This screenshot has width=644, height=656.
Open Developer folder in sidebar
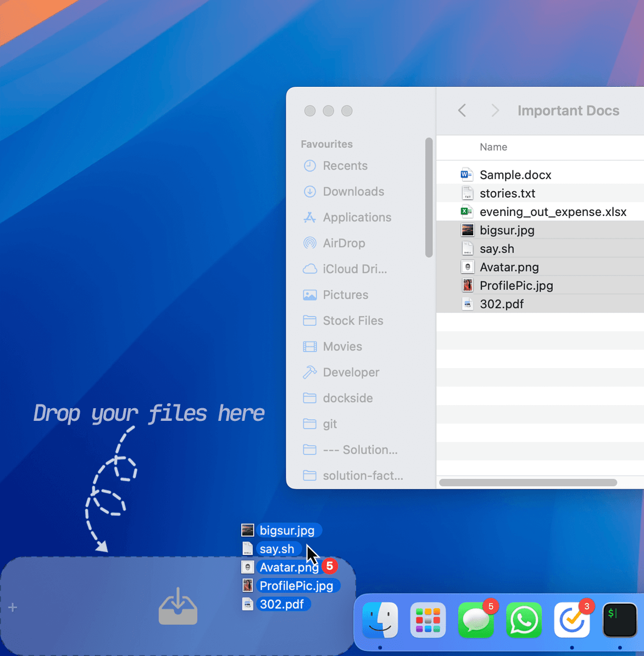point(341,373)
